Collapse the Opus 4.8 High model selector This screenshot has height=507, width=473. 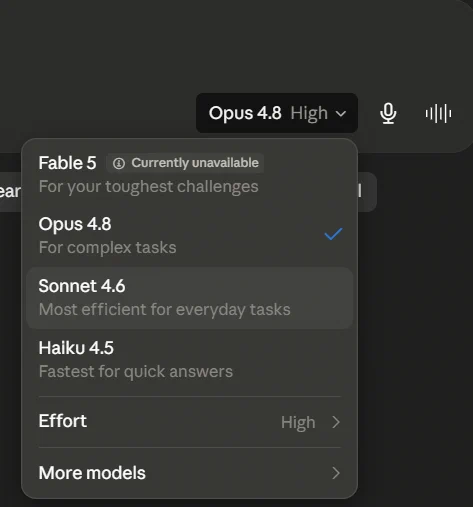pos(277,113)
